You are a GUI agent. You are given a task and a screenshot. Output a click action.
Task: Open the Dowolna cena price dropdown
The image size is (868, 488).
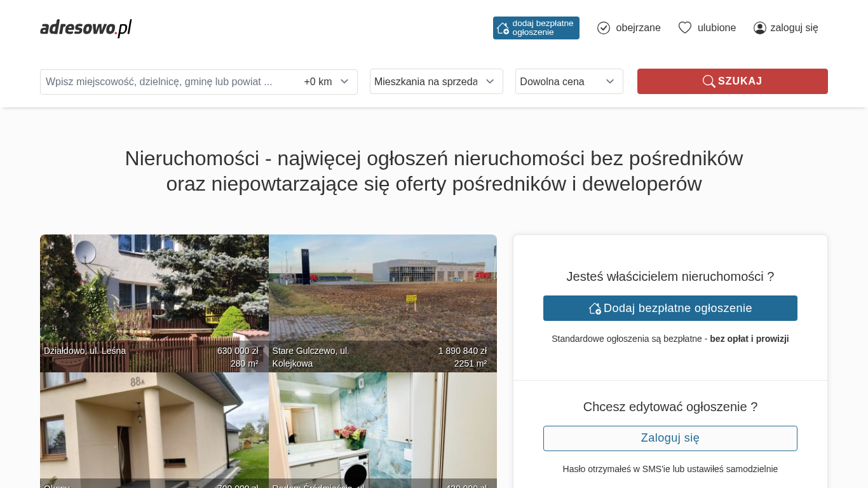click(569, 81)
